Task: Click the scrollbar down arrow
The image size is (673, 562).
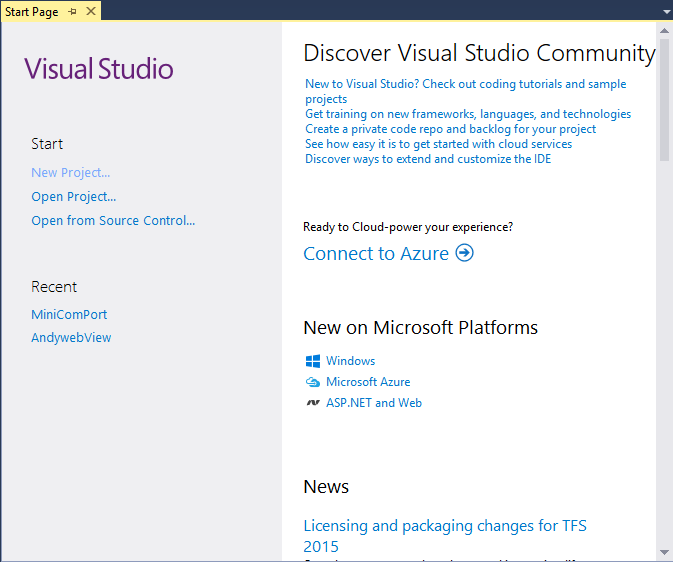Action: pos(664,552)
